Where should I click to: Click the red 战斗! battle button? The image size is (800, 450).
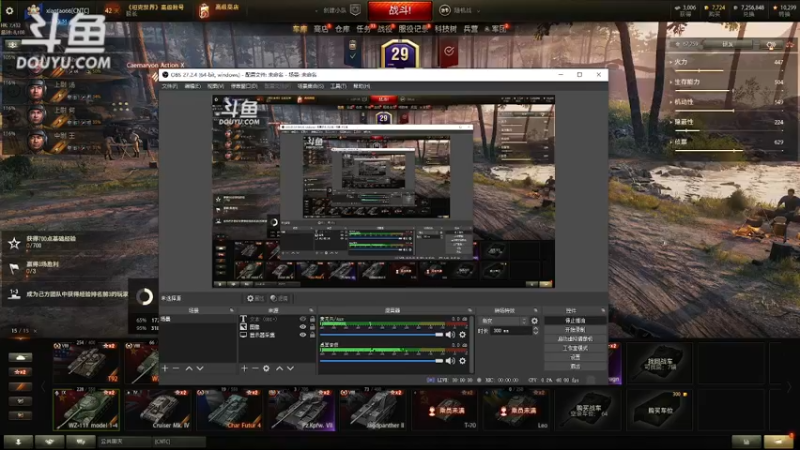click(400, 10)
